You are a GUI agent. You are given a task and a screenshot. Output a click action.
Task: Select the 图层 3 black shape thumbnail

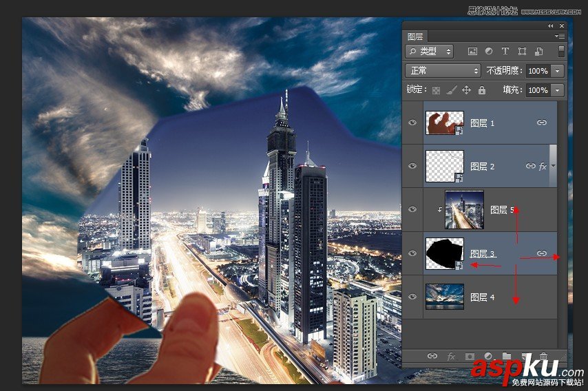pos(445,253)
